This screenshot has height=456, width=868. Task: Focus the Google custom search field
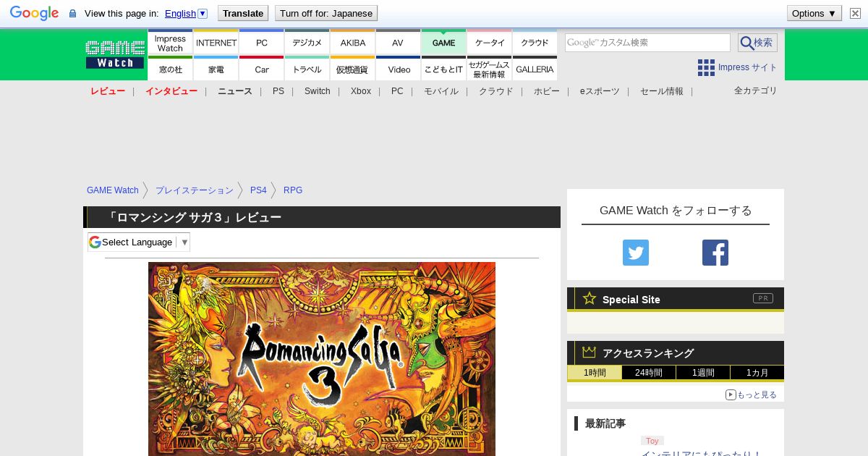coord(647,43)
